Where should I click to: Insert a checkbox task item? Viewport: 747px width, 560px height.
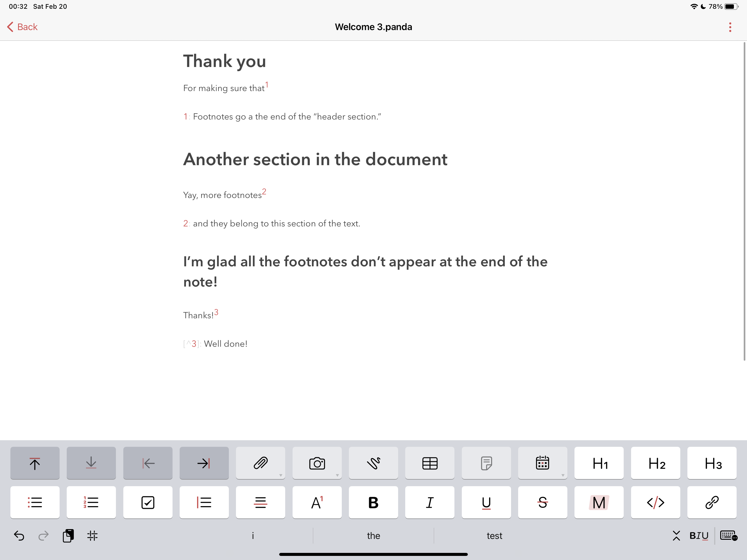pos(148,502)
